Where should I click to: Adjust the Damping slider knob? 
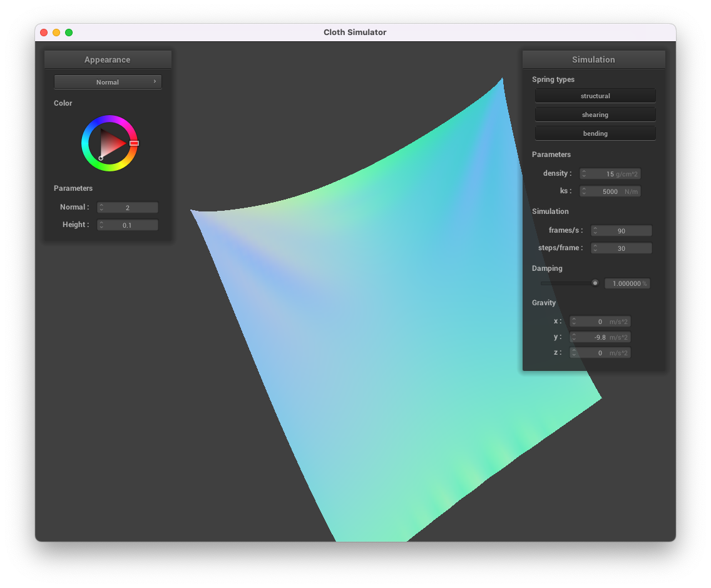pyautogui.click(x=595, y=283)
